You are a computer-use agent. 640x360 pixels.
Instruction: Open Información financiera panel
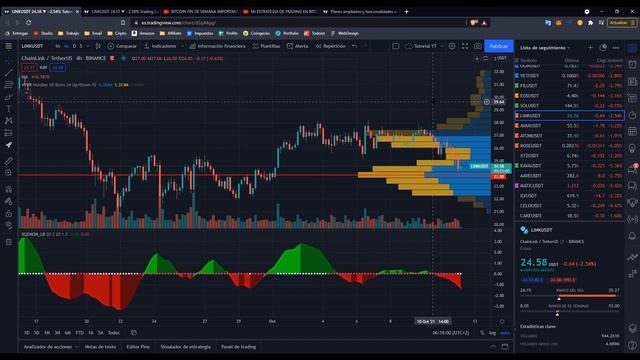pos(218,46)
